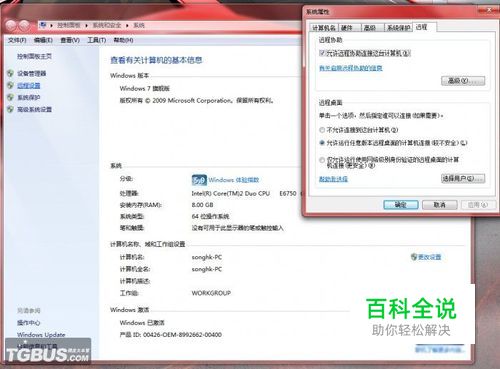Open 操作中心 under 另请参阅

pos(28,323)
